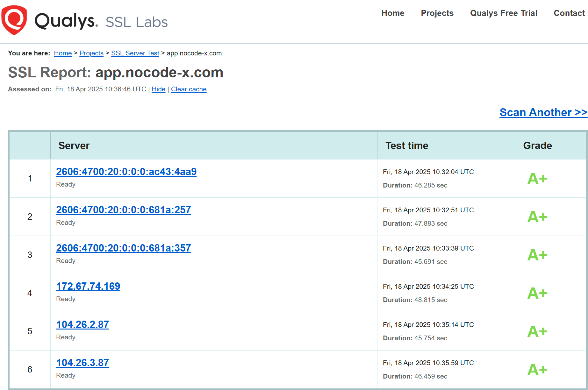
Task: Open report for IP 104.26.3.87
Action: tap(82, 363)
